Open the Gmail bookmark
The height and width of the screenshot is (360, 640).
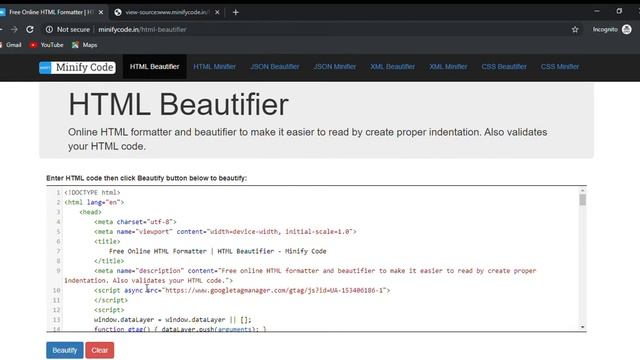pos(11,45)
